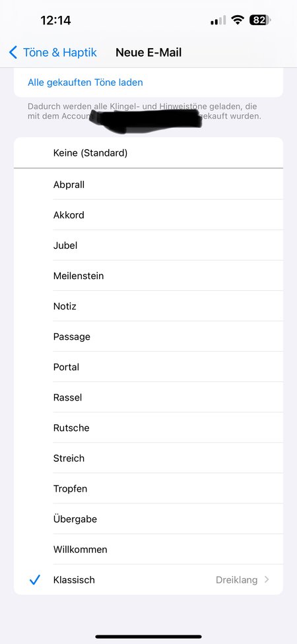Load all purchased tones link
This screenshot has width=297, height=644.
pyautogui.click(x=85, y=82)
